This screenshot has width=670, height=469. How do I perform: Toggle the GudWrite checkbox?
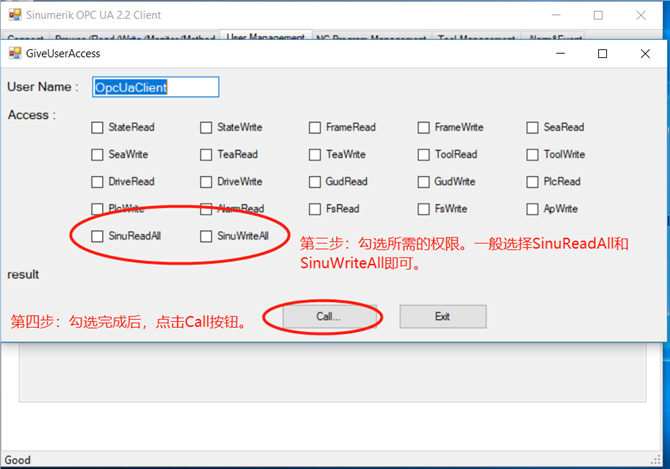[x=423, y=182]
